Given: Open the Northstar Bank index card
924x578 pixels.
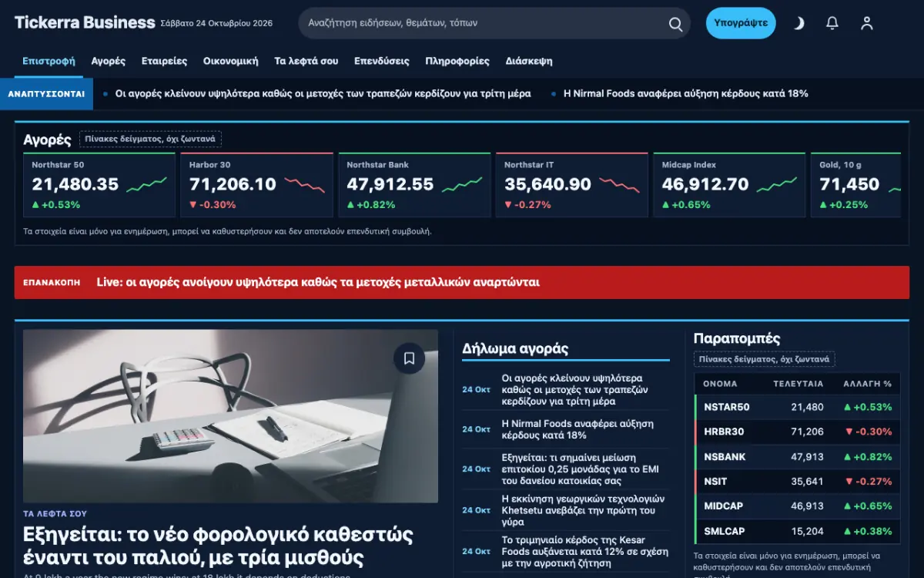Looking at the screenshot, I should click(414, 185).
